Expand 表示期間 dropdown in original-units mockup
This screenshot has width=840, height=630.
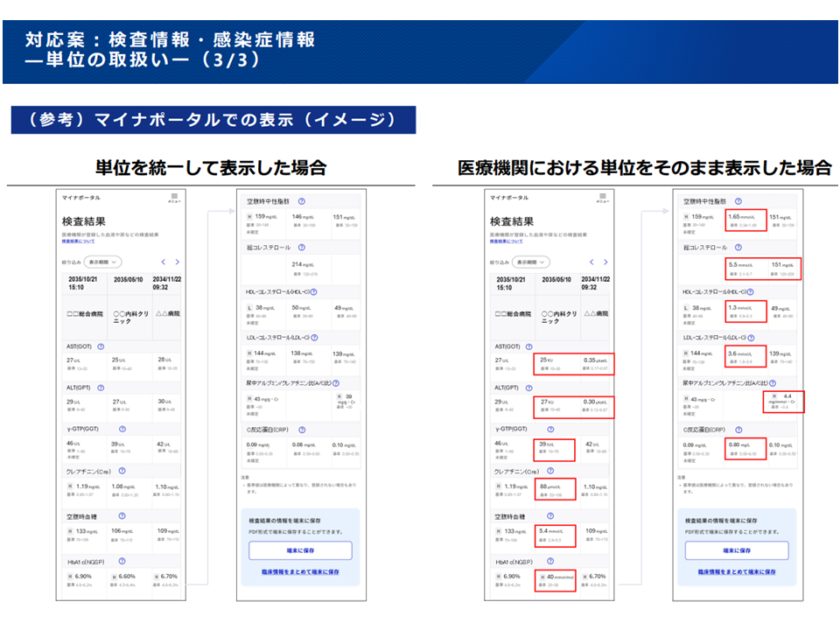pos(530,262)
